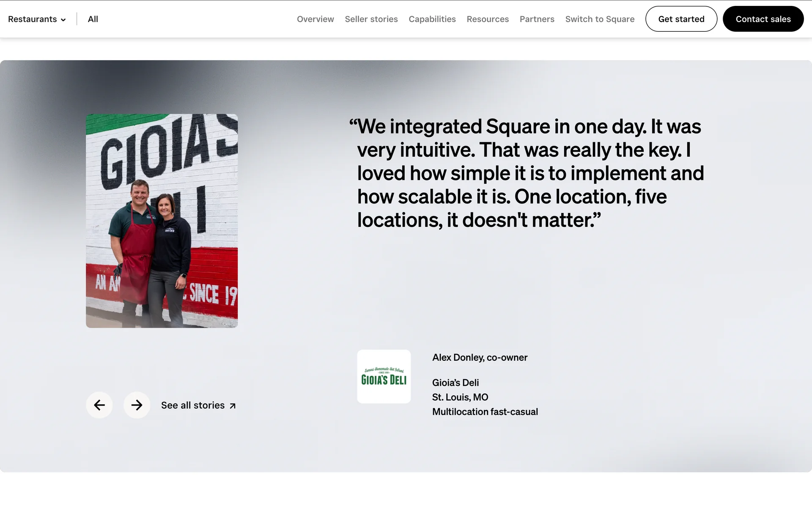This screenshot has width=812, height=508.
Task: Go to the Overview section
Action: [315, 19]
